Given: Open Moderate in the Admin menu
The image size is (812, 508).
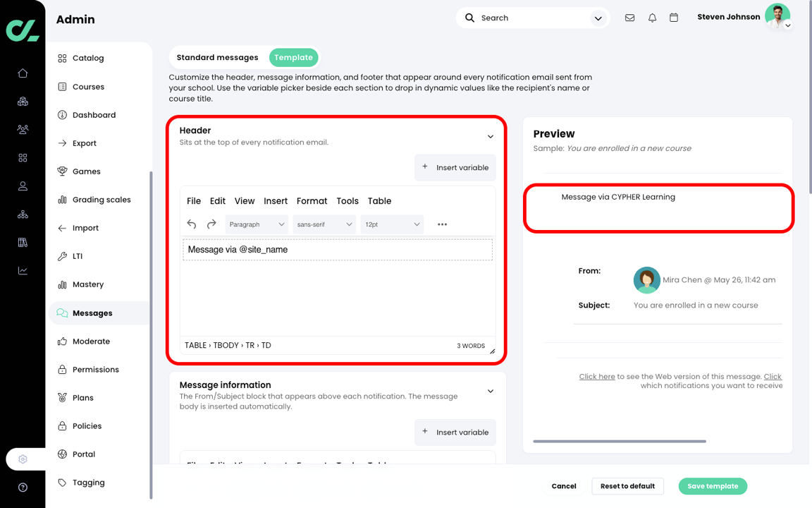Looking at the screenshot, I should click(x=91, y=341).
